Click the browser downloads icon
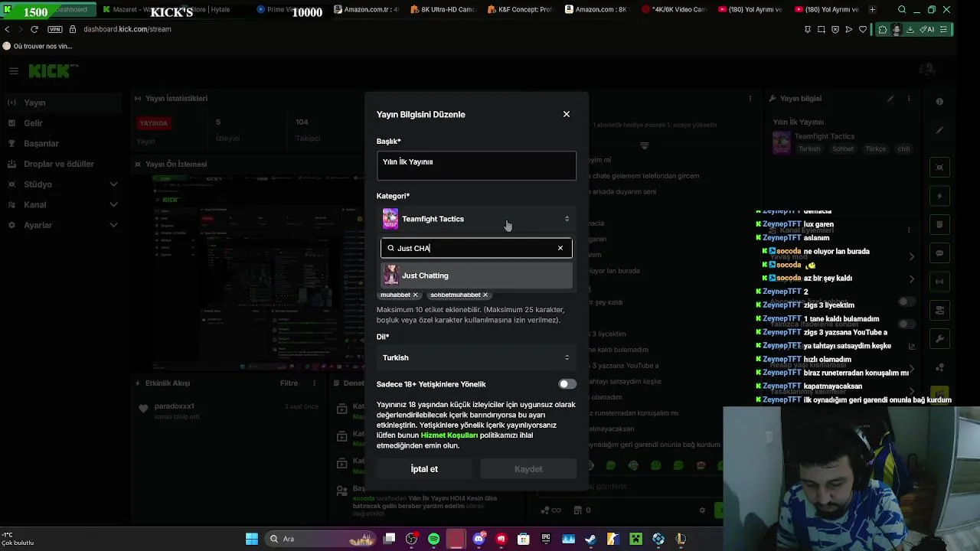Screen dimensions: 980x551 click(x=909, y=29)
